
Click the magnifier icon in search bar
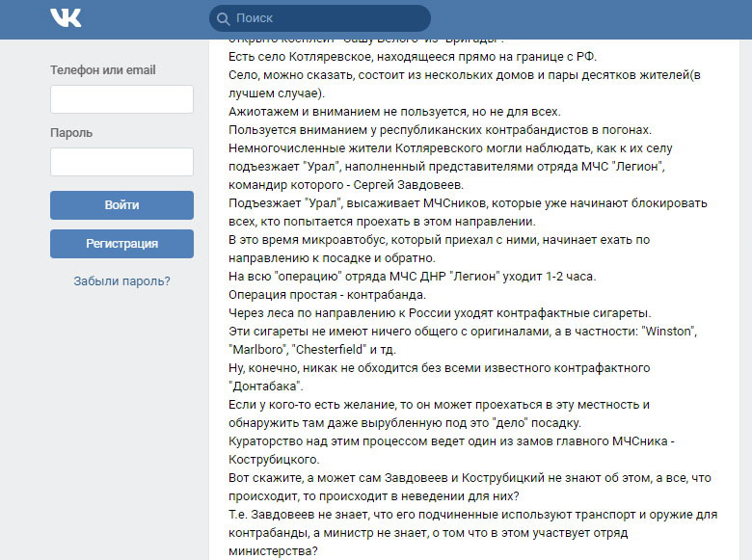pyautogui.click(x=224, y=18)
